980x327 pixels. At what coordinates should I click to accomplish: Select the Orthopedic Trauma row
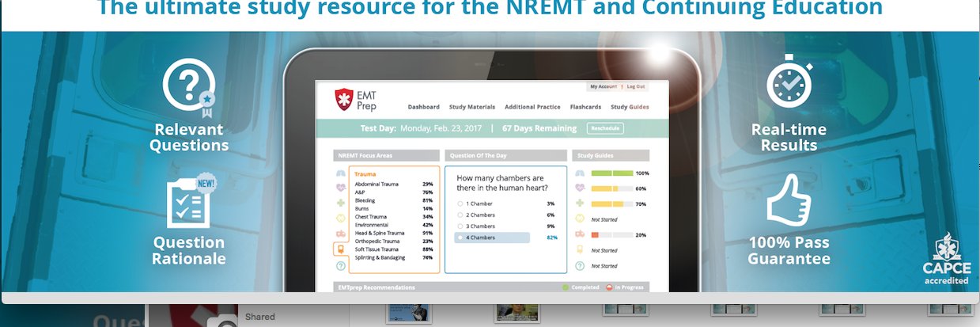pos(393,241)
